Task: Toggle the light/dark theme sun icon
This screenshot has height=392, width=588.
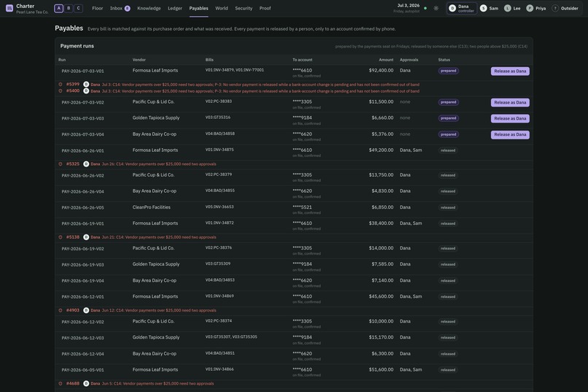Action: tap(436, 8)
